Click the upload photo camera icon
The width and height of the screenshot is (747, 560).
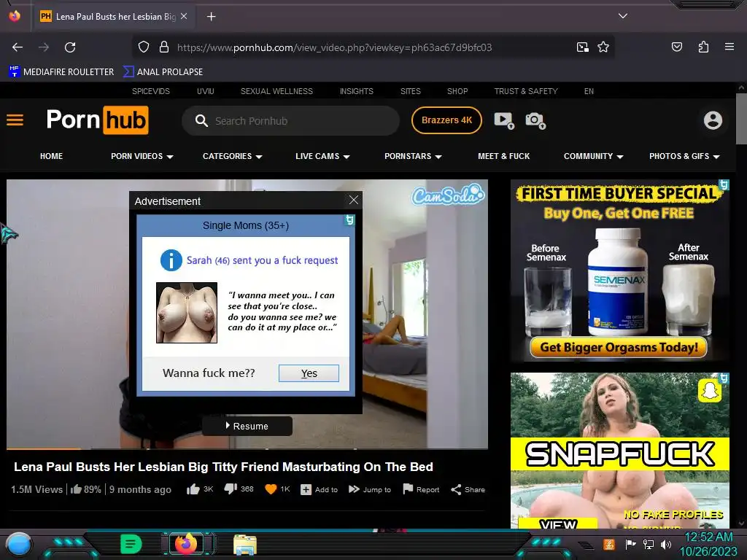tap(535, 120)
